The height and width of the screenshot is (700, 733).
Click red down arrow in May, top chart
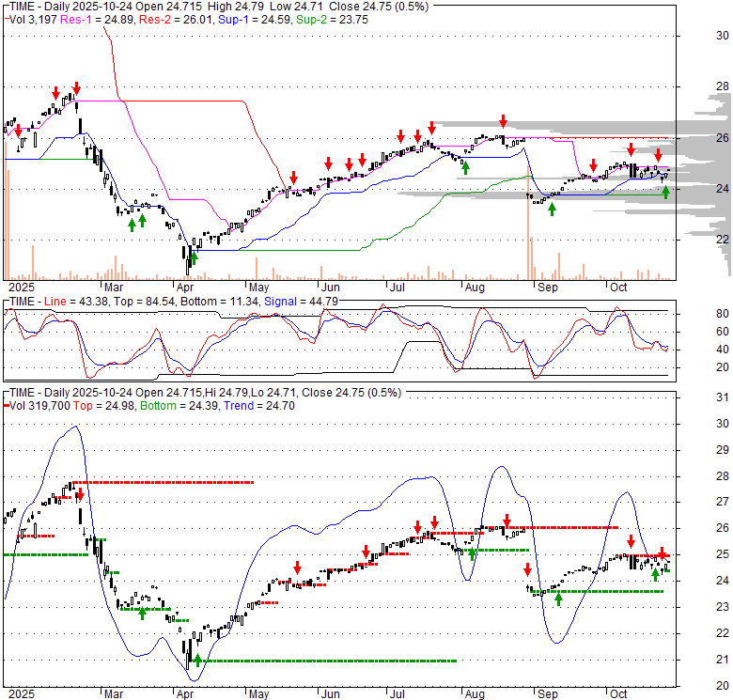click(293, 178)
